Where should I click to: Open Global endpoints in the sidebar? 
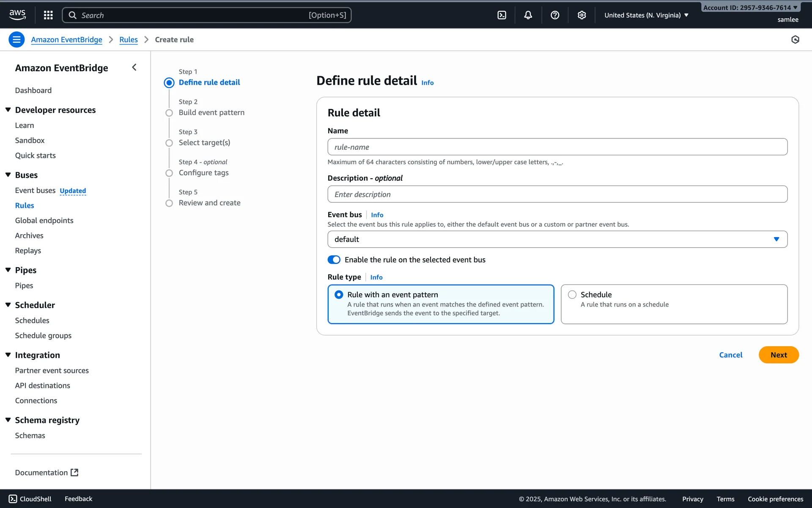(44, 221)
